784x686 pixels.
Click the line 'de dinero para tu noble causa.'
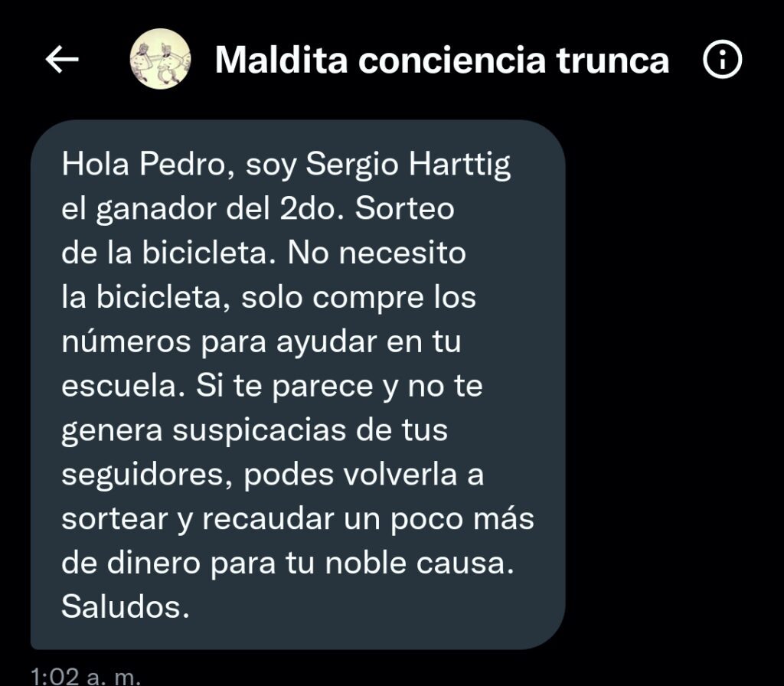pos(288,563)
